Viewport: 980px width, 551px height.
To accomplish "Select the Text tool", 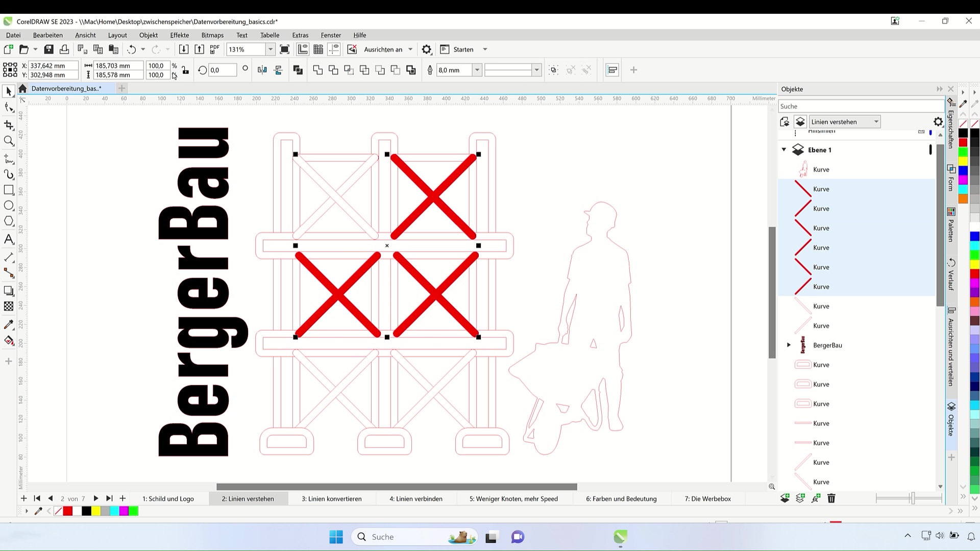I will pyautogui.click(x=9, y=239).
